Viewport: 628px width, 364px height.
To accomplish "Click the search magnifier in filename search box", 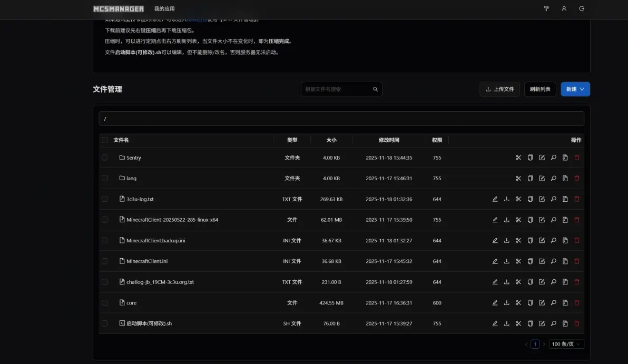I will (x=375, y=90).
